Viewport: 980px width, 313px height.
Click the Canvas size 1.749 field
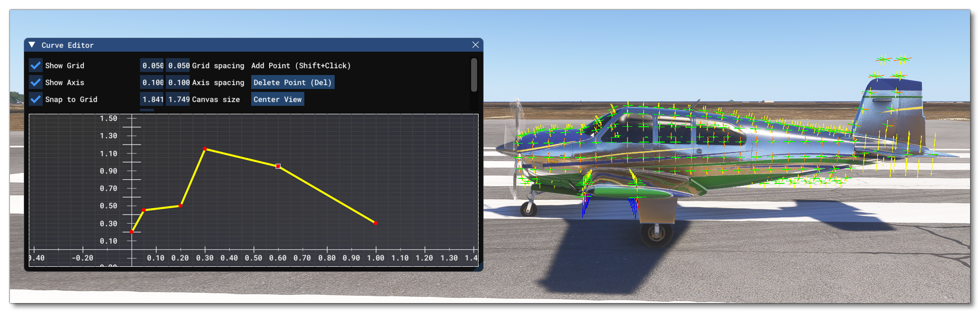[x=178, y=99]
